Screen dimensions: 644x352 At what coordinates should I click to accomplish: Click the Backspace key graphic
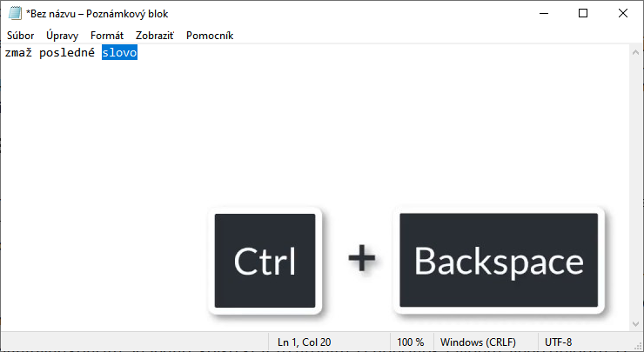pos(499,261)
